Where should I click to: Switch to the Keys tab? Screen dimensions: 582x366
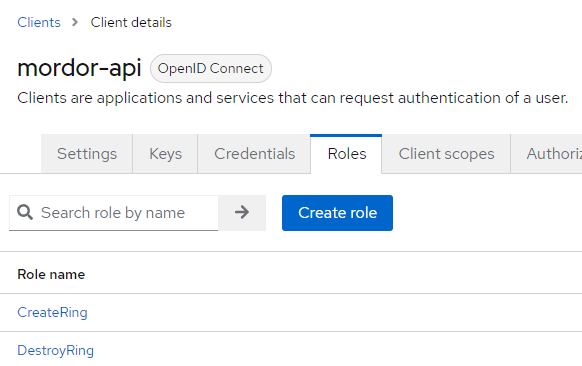pos(166,154)
